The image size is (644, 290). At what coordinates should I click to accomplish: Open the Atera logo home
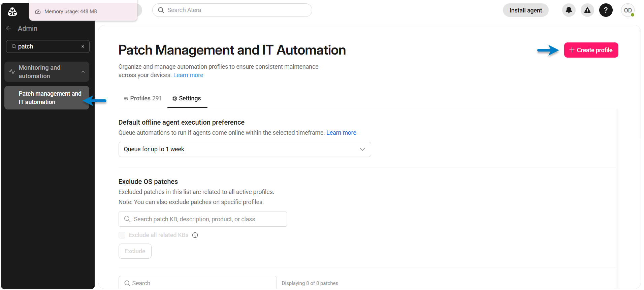tap(12, 12)
